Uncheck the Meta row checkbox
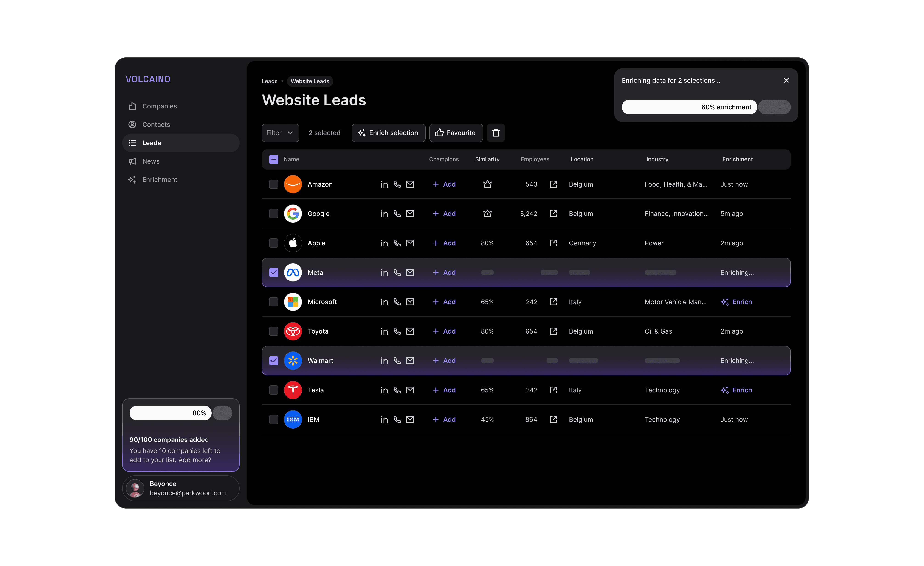 tap(274, 273)
